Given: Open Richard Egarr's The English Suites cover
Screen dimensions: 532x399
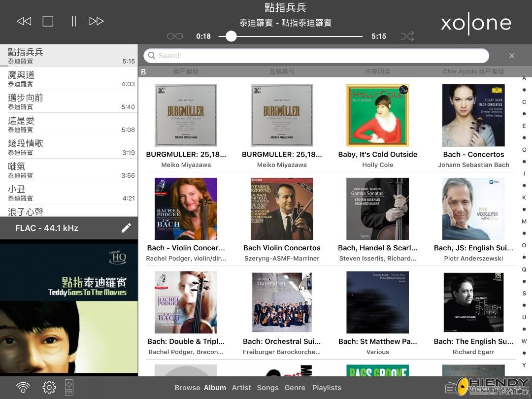Looking at the screenshot, I should coord(473,302).
